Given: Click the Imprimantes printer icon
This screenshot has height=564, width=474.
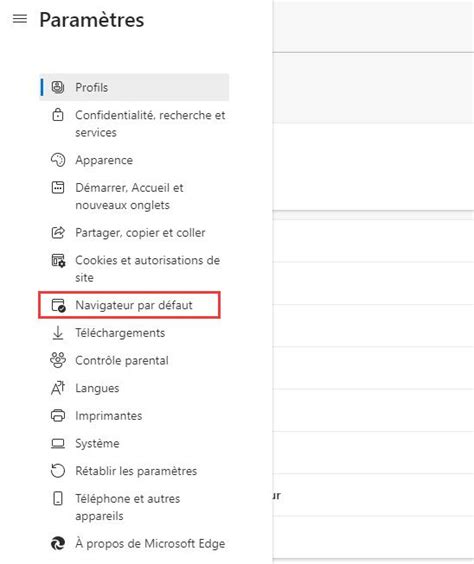Looking at the screenshot, I should coord(58,415).
